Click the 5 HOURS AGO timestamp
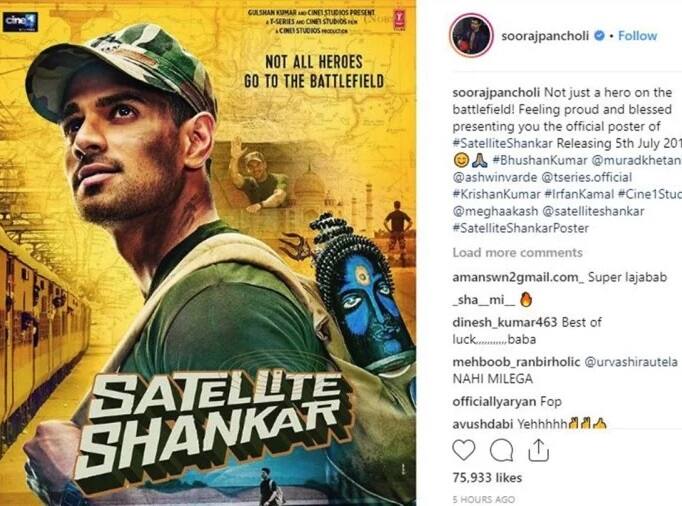This screenshot has height=506, width=682. (484, 499)
